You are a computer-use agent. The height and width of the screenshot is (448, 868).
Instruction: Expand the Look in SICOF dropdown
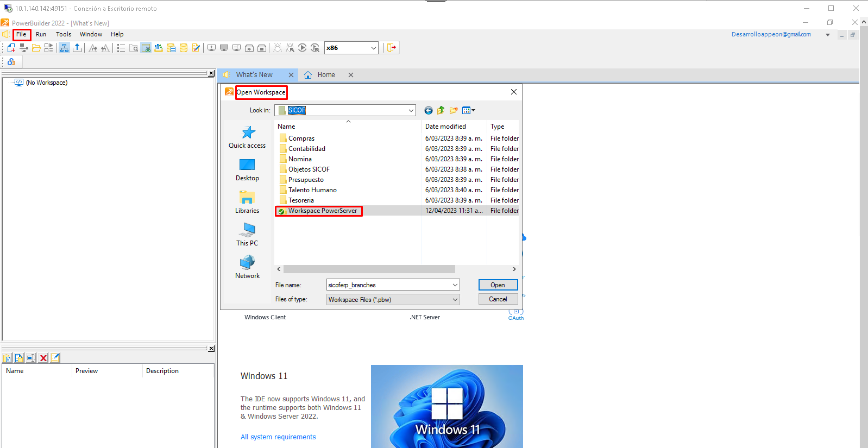(x=411, y=110)
